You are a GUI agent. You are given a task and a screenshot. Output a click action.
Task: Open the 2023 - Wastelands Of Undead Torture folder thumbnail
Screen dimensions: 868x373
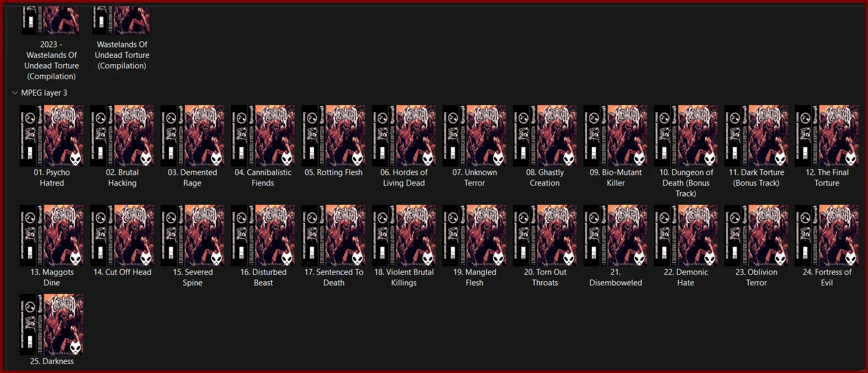pos(51,20)
